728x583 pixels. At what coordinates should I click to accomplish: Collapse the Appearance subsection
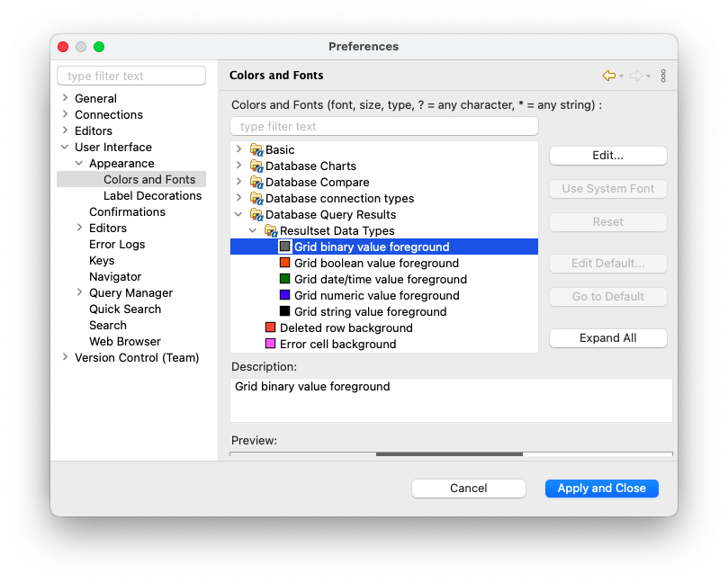click(79, 164)
